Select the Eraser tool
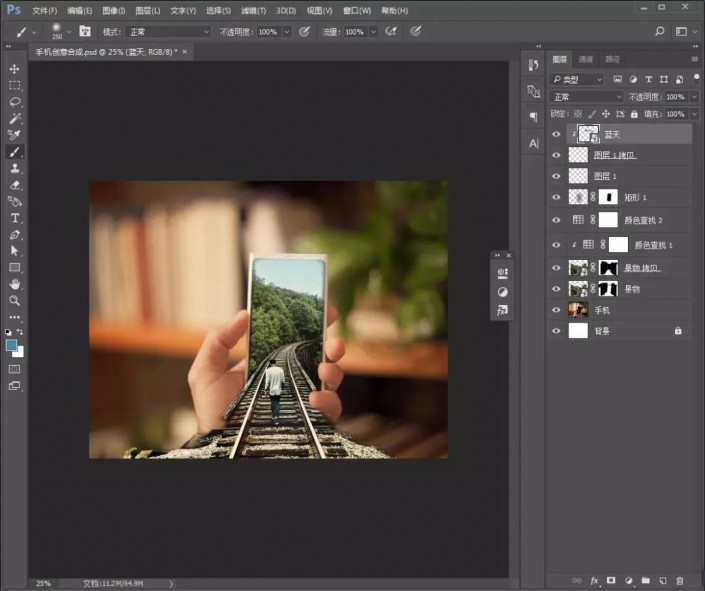Screen dimensions: 705x591 pyautogui.click(x=14, y=185)
